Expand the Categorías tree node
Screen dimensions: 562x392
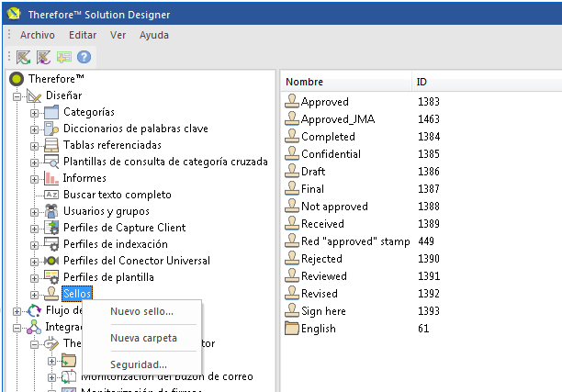35,112
